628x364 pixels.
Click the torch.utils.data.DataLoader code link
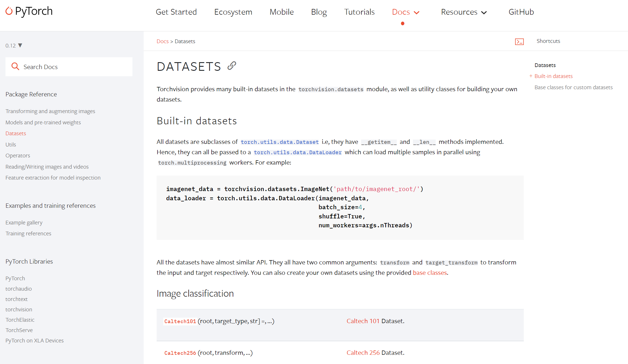click(298, 152)
